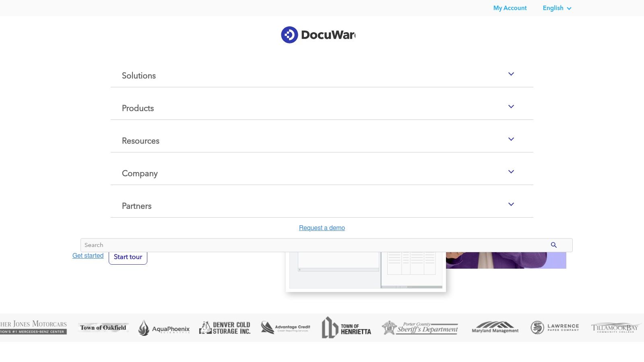Expand the Products chevron

pyautogui.click(x=511, y=107)
